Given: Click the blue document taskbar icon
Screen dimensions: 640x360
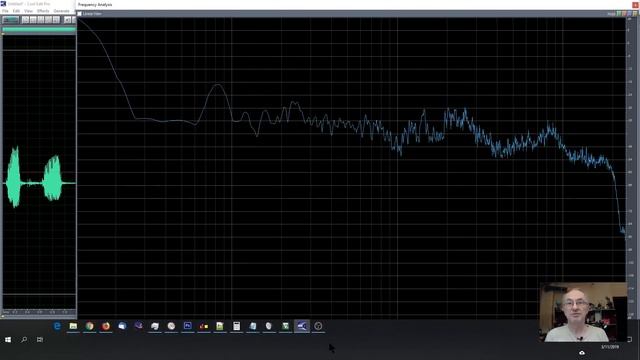Looking at the screenshot, I should coord(253,326).
